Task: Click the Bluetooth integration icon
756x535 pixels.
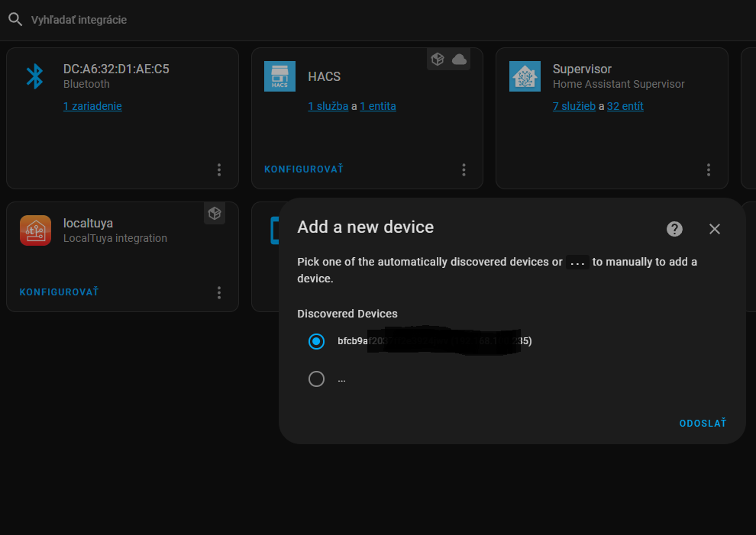Action: [34, 76]
